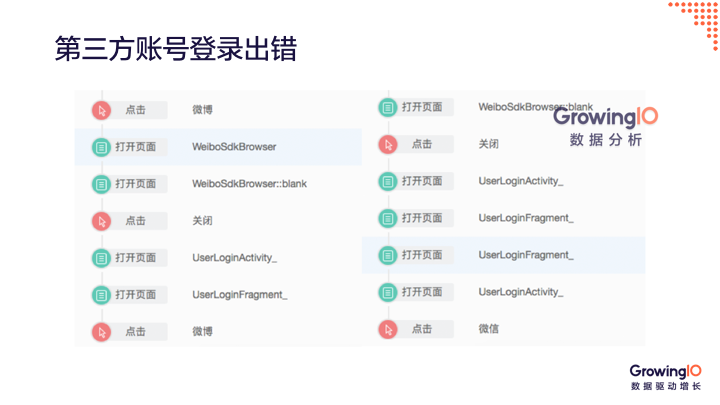
Task: Select WeiboSdkBrowser::blank text in the left list
Action: (x=250, y=184)
